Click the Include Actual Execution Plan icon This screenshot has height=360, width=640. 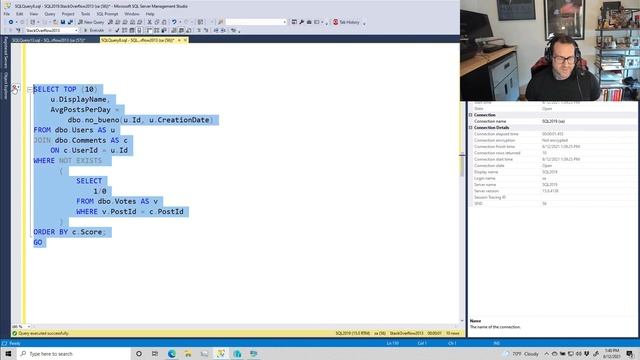149,30
